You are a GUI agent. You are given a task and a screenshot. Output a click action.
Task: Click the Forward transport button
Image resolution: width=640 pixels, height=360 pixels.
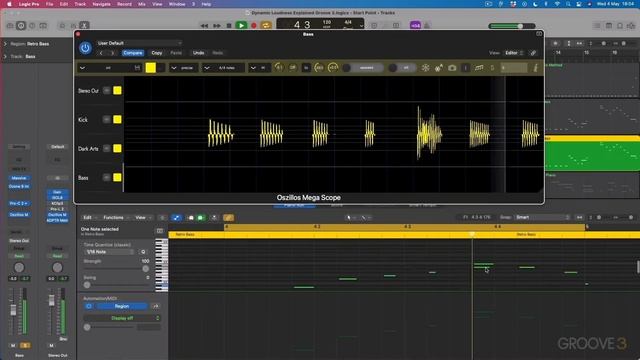click(x=217, y=26)
